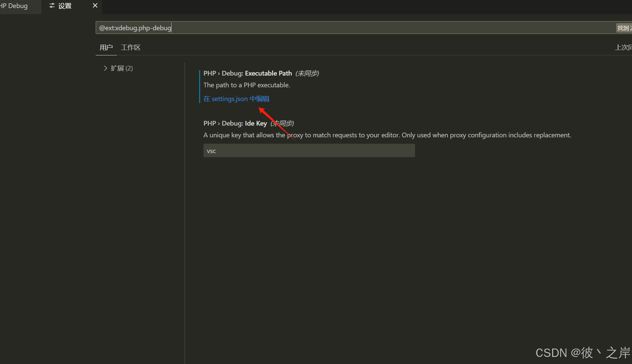Click the chevron beside 扩展 (2)
This screenshot has width=632, height=364.
tap(105, 68)
